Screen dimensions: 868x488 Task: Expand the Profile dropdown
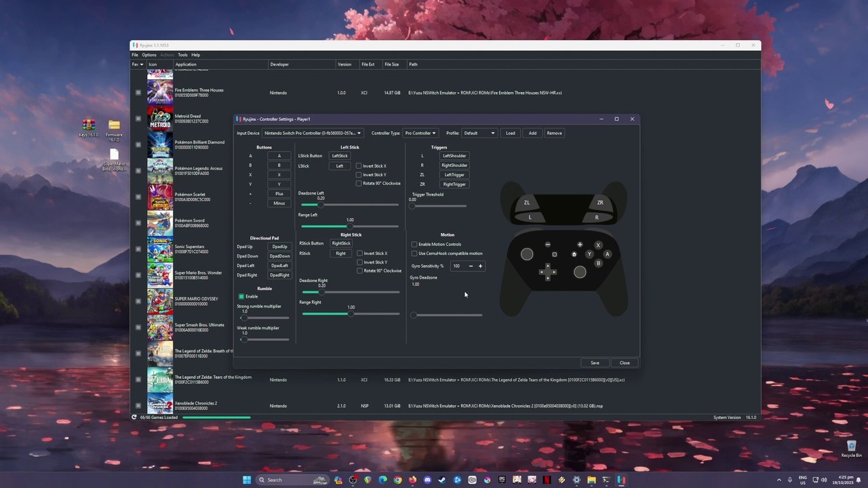click(479, 133)
